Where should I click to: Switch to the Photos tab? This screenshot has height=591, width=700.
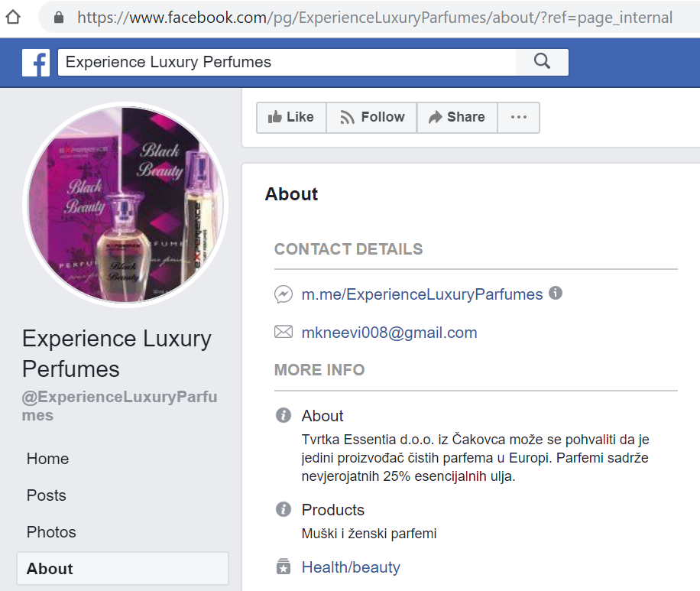click(x=51, y=532)
